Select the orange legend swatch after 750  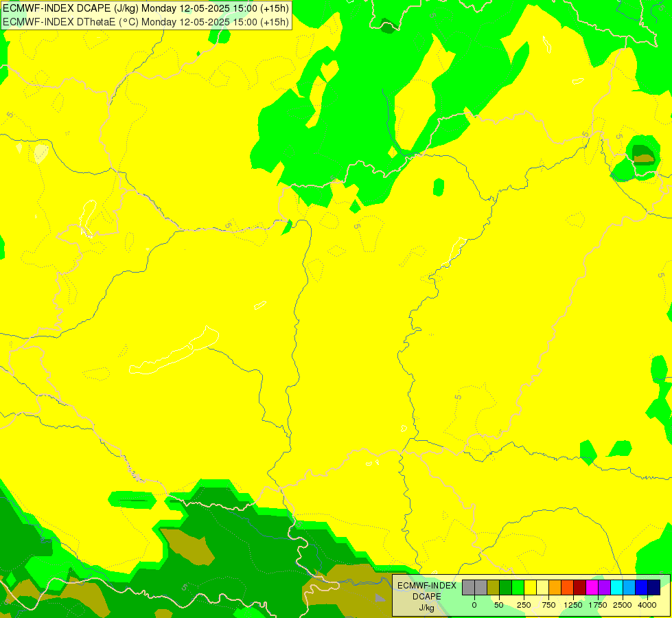click(x=555, y=588)
